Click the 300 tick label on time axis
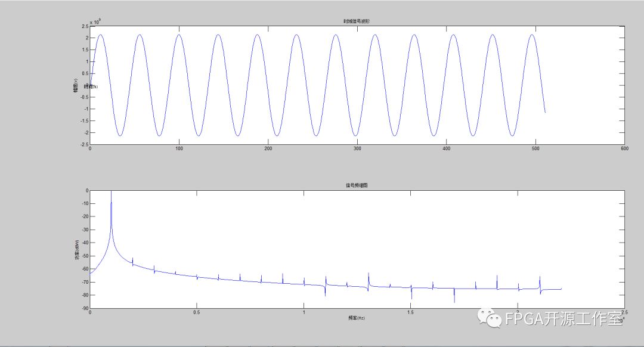The width and height of the screenshot is (644, 347). pyautogui.click(x=357, y=148)
